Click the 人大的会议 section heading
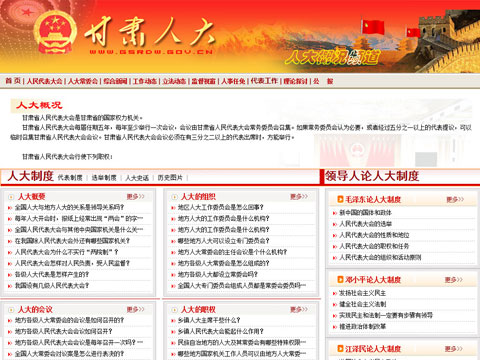 [35, 310]
